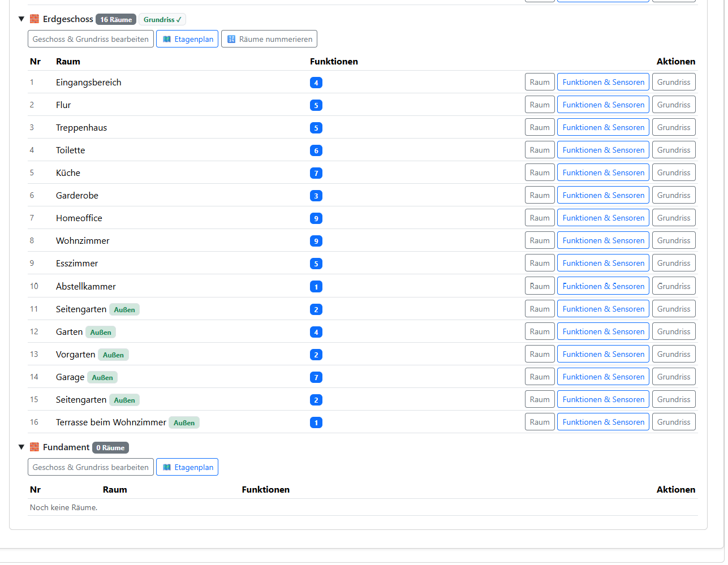Open Grundriss for row 15 Seitengarten
This screenshot has width=728, height=565.
tap(674, 399)
